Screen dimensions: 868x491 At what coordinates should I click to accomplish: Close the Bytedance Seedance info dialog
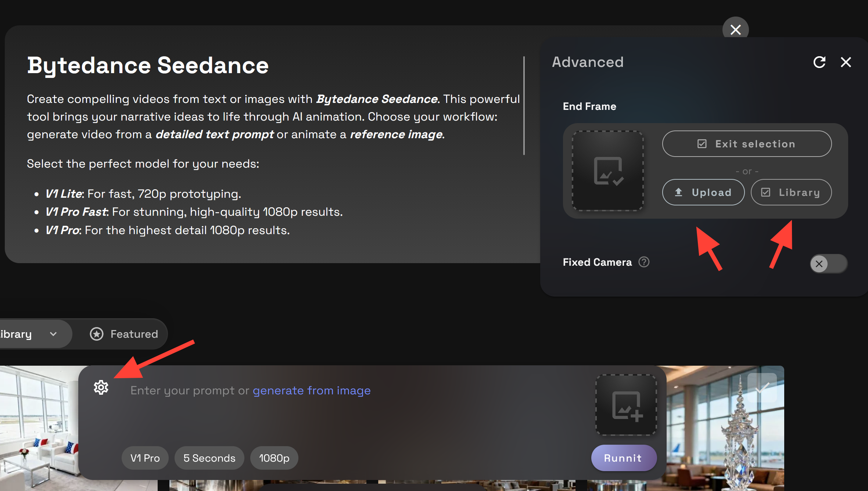coord(735,29)
